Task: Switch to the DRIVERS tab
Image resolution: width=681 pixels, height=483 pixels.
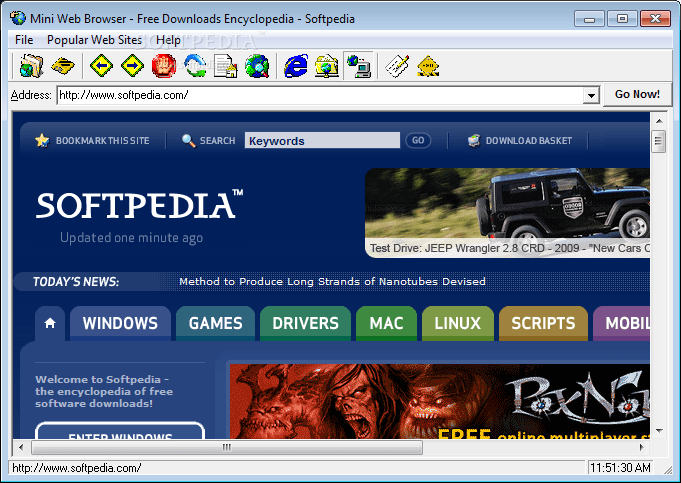Action: [x=305, y=323]
